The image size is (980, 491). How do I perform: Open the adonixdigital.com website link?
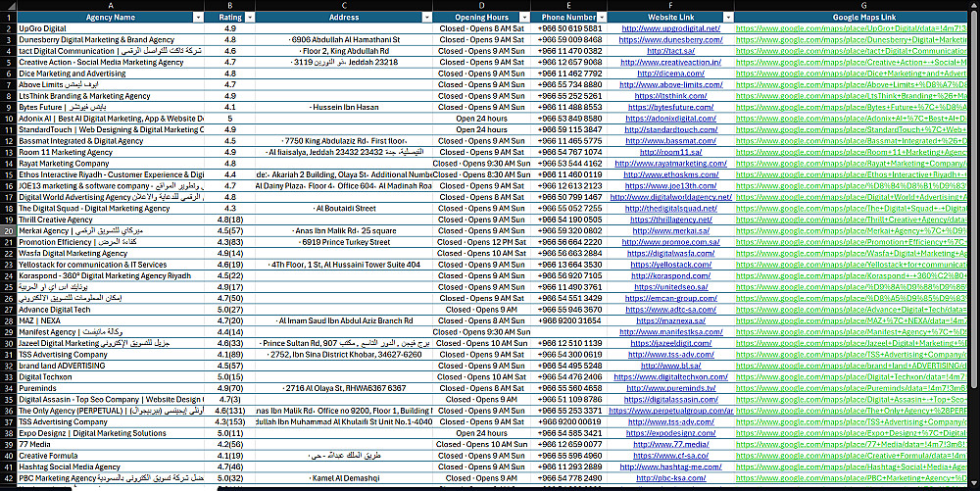point(670,119)
